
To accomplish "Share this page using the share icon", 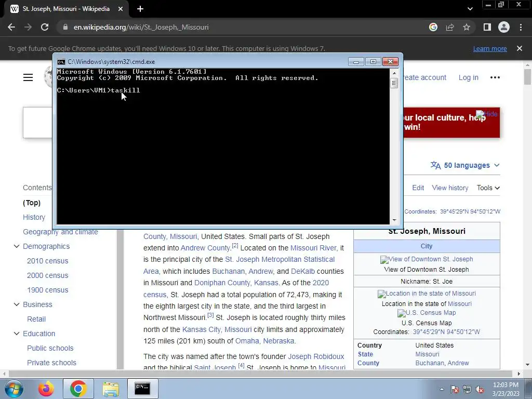I will (x=450, y=27).
